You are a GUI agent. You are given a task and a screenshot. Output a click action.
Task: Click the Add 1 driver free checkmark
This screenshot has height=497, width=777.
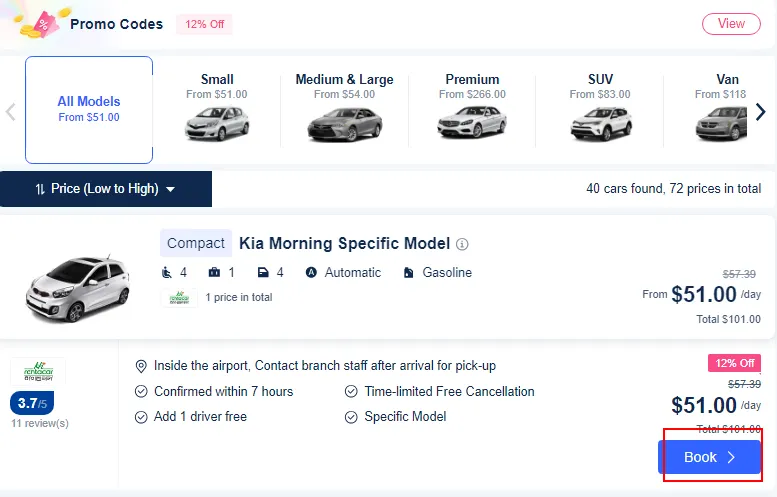[141, 417]
